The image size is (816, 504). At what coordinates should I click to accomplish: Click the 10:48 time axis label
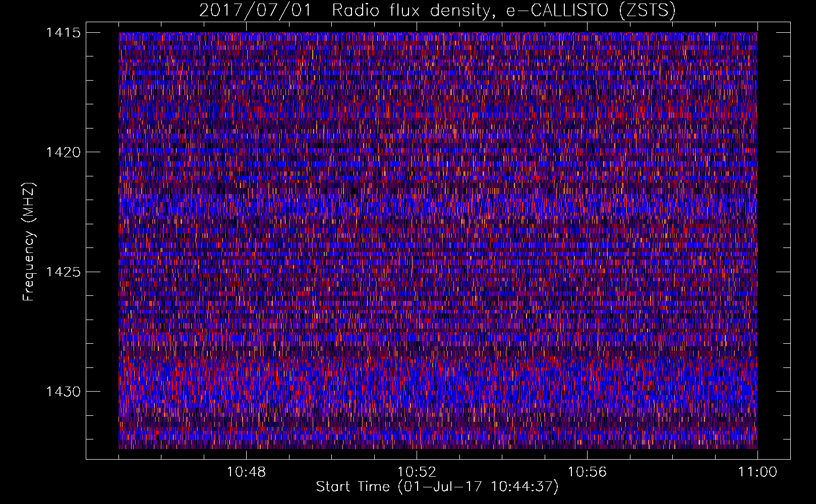click(246, 472)
